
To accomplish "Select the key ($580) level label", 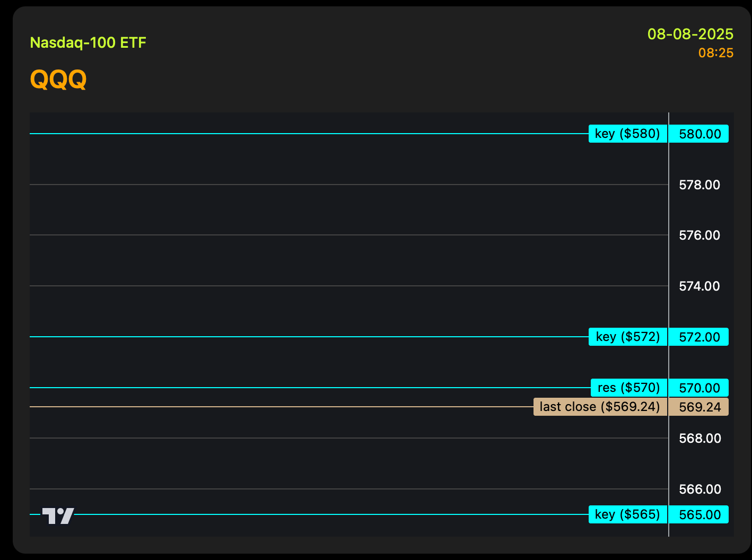I will pos(627,134).
